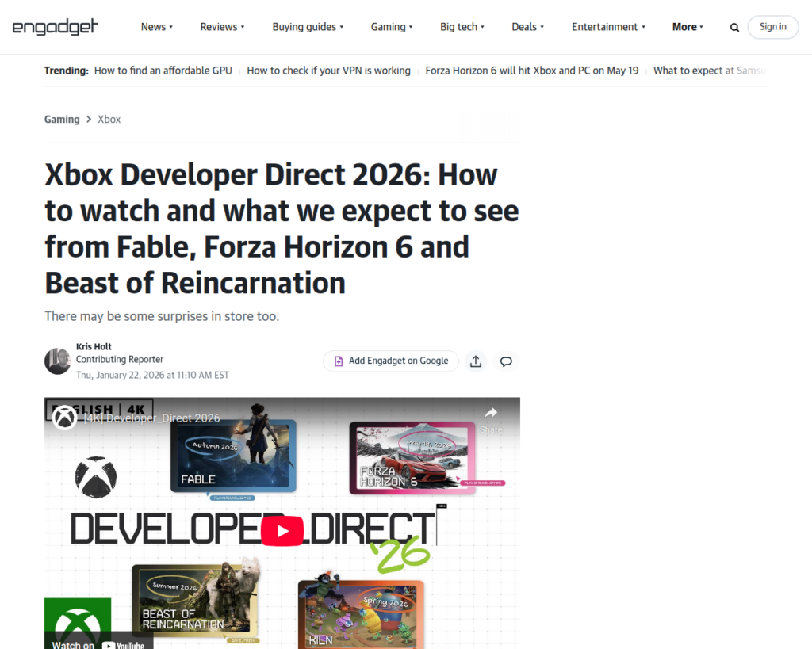Screen dimensions: 812x649
Task: Open the Entertainment menu item
Action: coord(608,27)
